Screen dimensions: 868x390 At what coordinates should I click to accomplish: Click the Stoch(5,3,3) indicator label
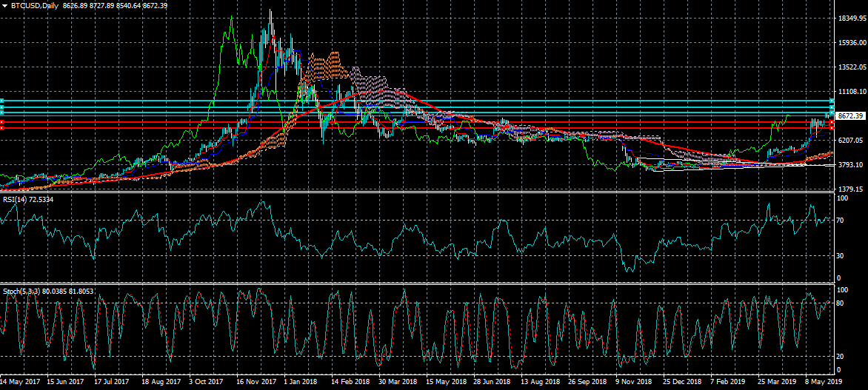coord(24,292)
